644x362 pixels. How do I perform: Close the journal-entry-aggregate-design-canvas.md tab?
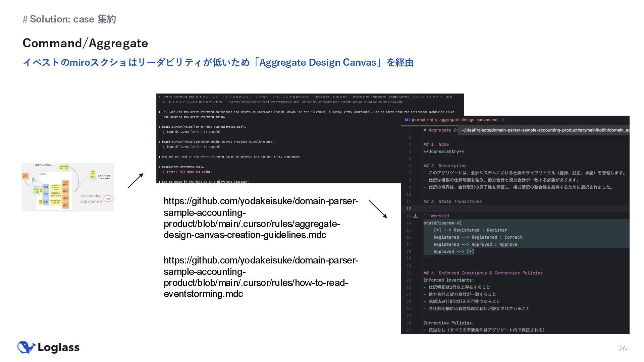502,120
